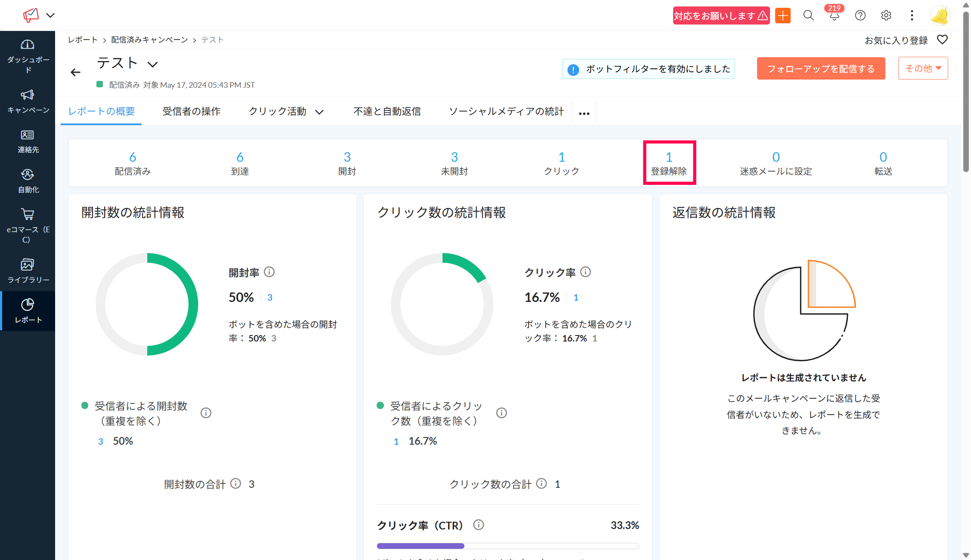The image size is (971, 560).
Task: Click the notification bell with 219 badge
Action: click(834, 16)
